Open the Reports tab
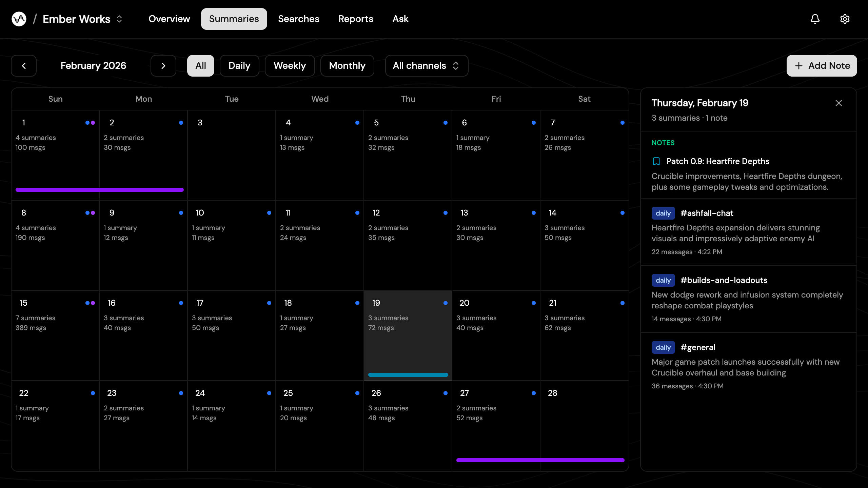This screenshot has width=868, height=488. 356,19
